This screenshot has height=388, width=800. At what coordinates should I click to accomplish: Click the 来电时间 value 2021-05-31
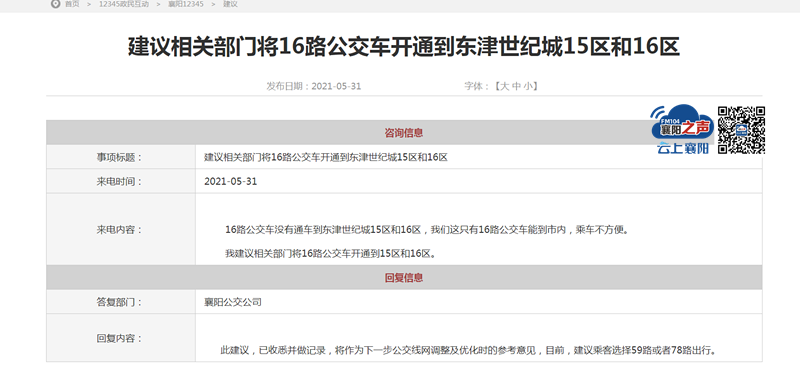coord(231,181)
